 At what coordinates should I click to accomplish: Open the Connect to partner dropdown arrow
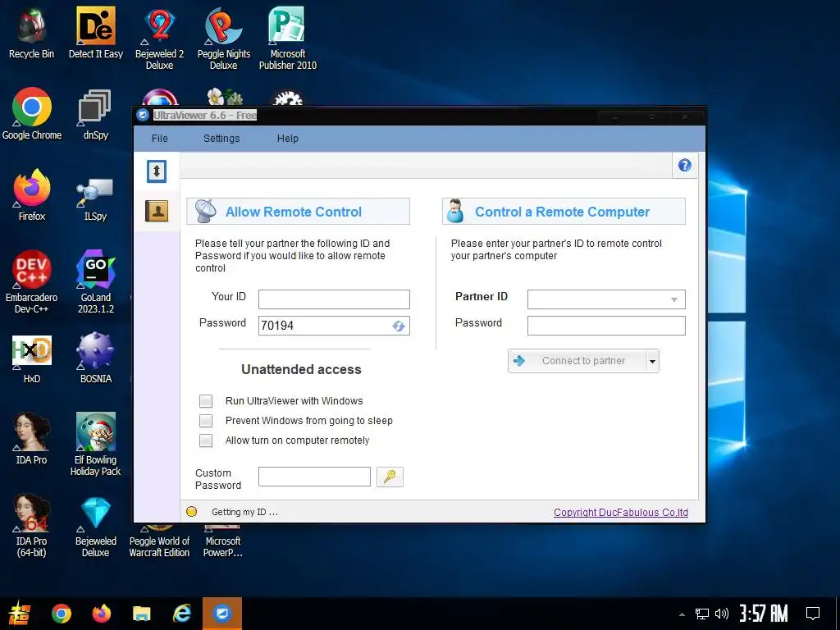click(652, 361)
